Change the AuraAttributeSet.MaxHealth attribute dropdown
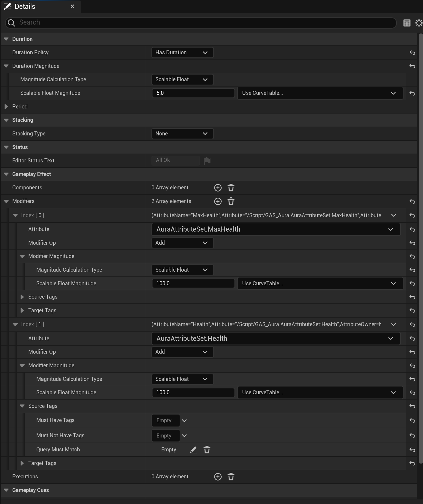Screen dimensions: 423x504 coord(276,229)
